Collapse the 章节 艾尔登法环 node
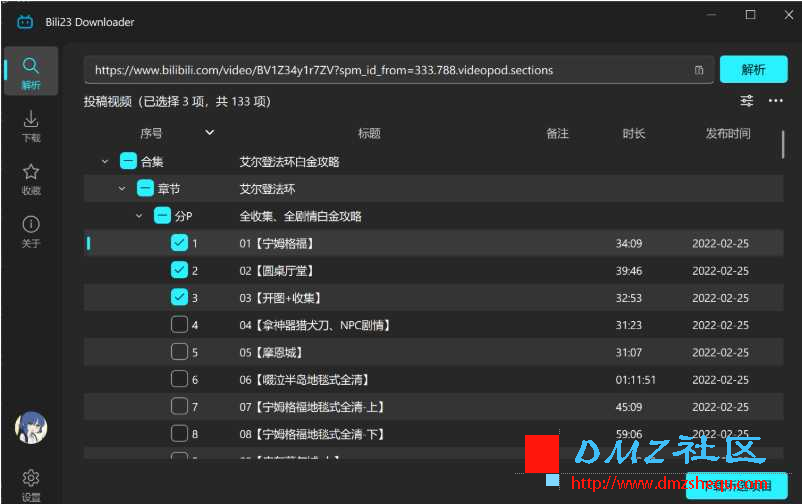The image size is (802, 504). coord(122,189)
